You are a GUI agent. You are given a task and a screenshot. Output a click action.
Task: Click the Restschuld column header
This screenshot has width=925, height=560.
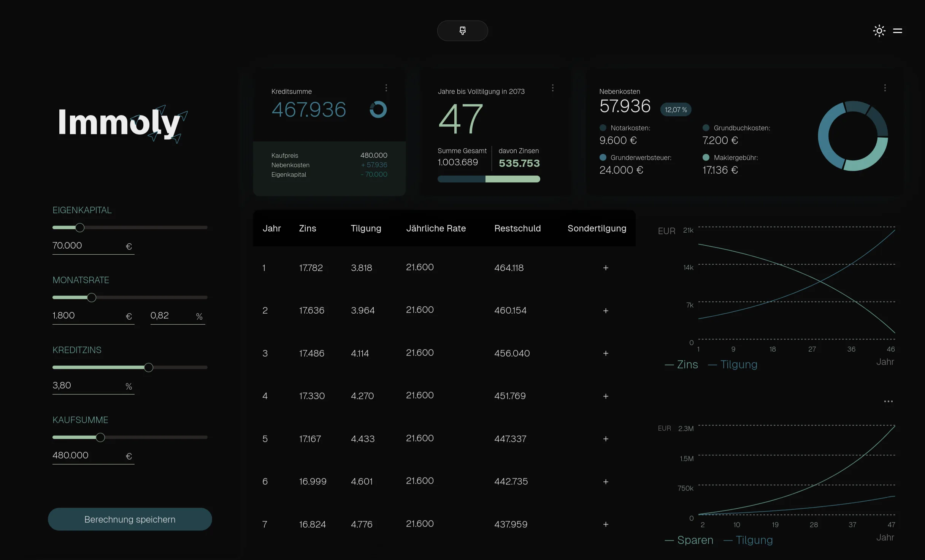click(x=517, y=228)
